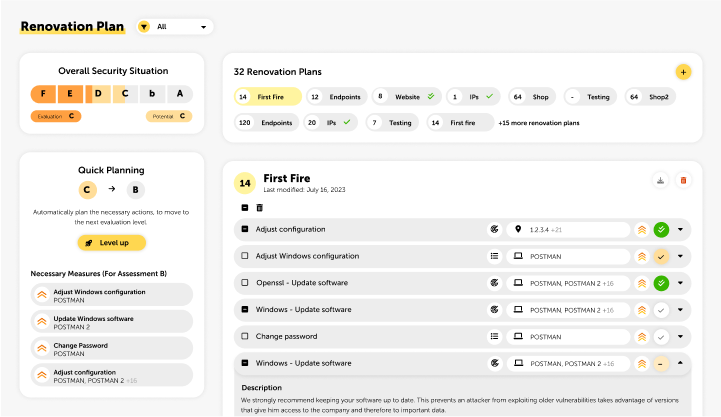Click green check status in Adjust configuration row
Viewport: 721px width, 417px height.
click(661, 229)
